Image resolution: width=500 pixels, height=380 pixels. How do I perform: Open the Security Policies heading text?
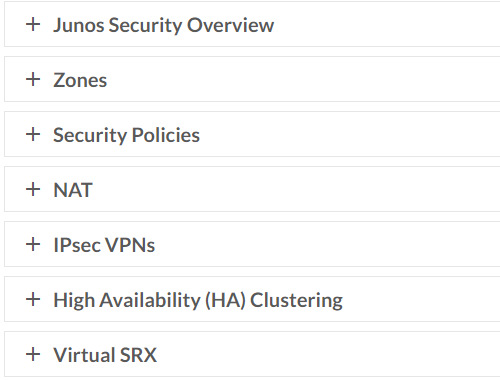point(126,135)
